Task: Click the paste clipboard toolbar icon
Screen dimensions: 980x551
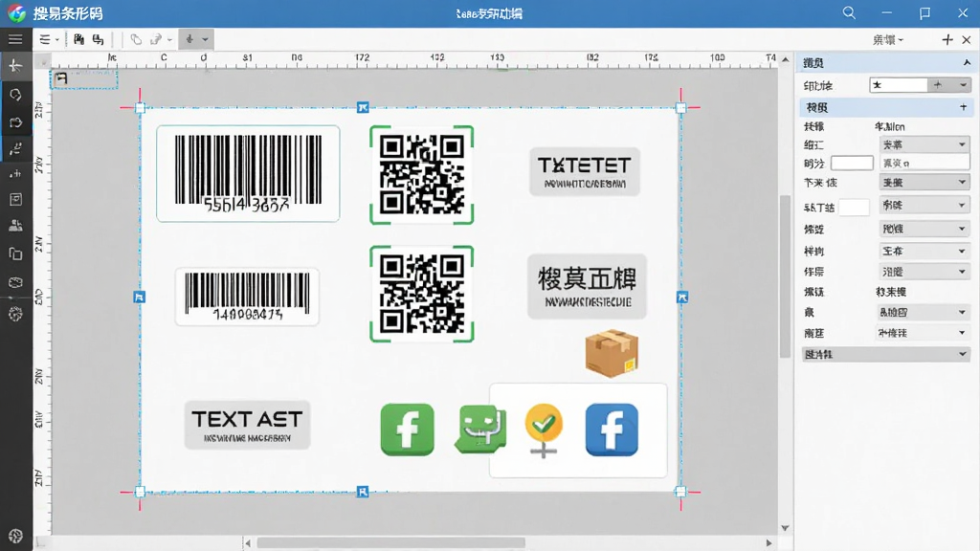Action: [x=78, y=39]
